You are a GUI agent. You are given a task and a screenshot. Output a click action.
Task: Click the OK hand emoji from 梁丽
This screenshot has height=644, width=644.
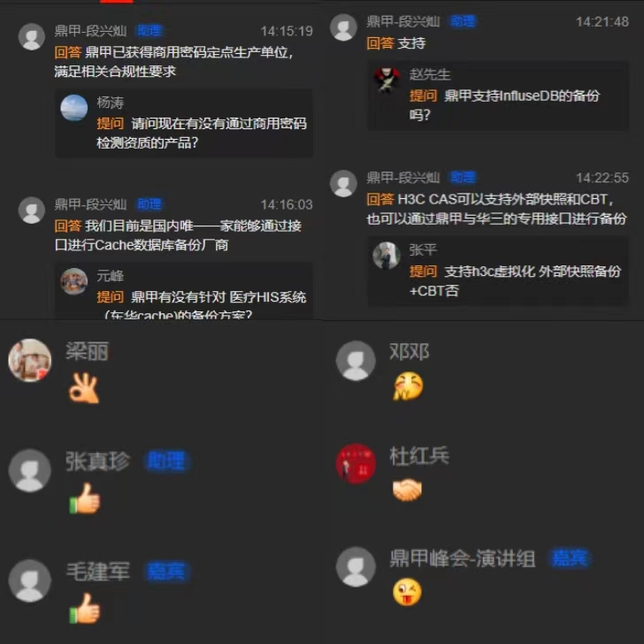[84, 387]
